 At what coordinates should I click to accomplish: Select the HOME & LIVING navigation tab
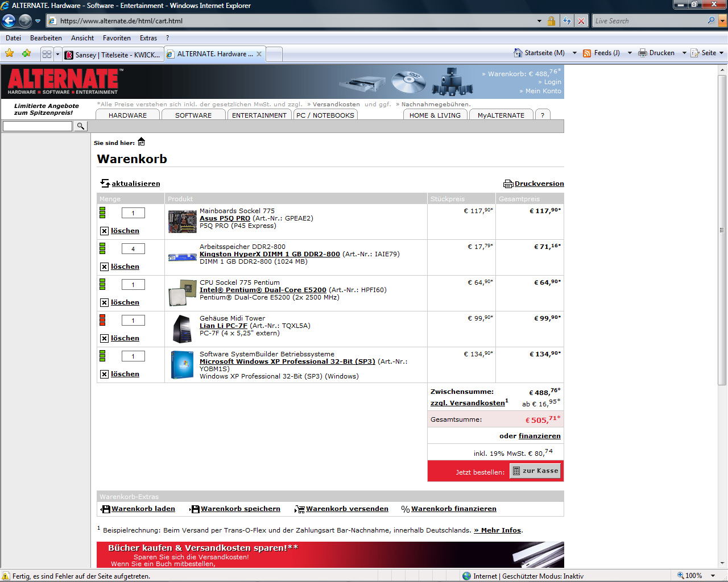coord(435,115)
